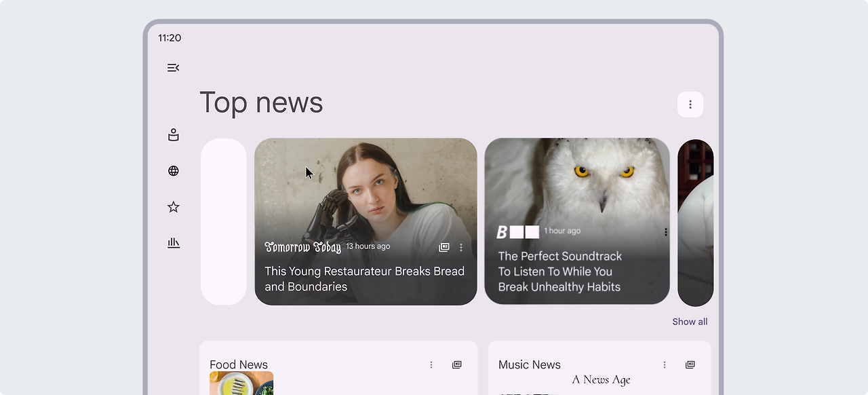868x395 pixels.
Task: Open the bar chart stats icon
Action: click(174, 243)
